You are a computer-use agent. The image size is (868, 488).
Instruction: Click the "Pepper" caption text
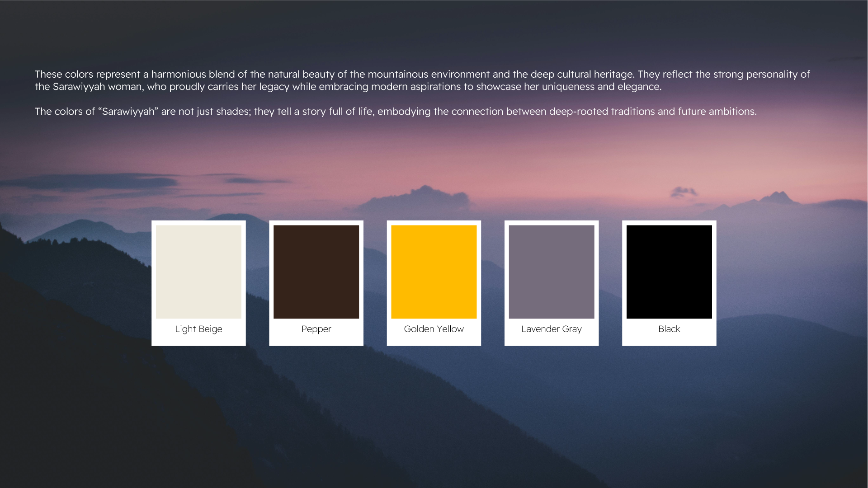point(316,329)
